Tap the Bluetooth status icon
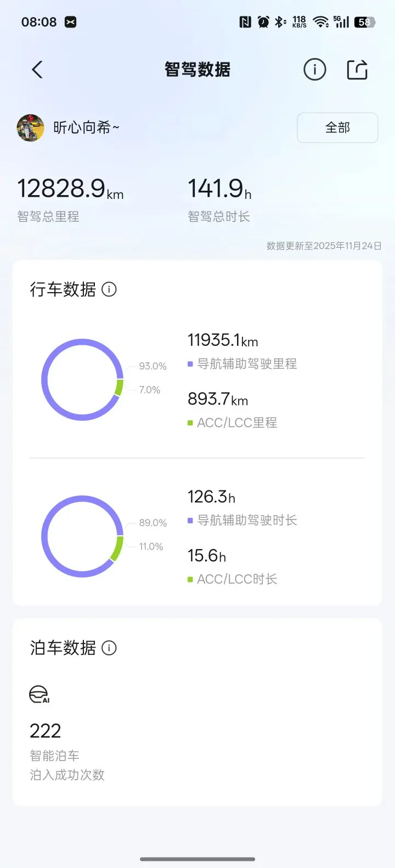This screenshot has height=868, width=395. click(x=280, y=22)
